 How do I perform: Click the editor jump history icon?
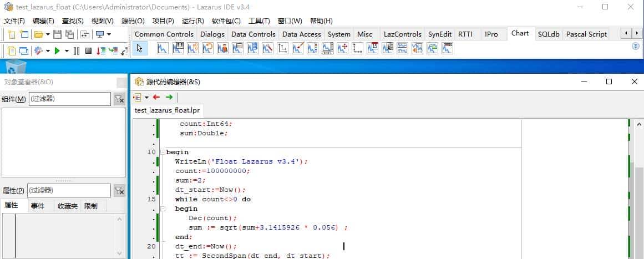click(138, 97)
